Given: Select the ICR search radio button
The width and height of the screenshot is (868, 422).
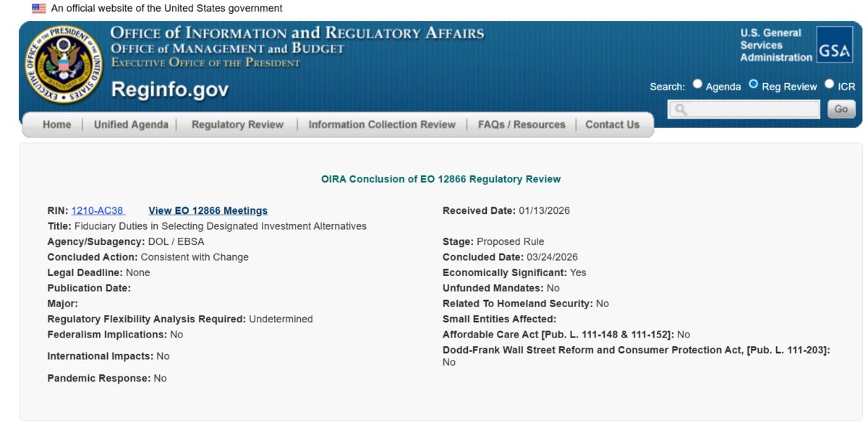Looking at the screenshot, I should click(829, 84).
